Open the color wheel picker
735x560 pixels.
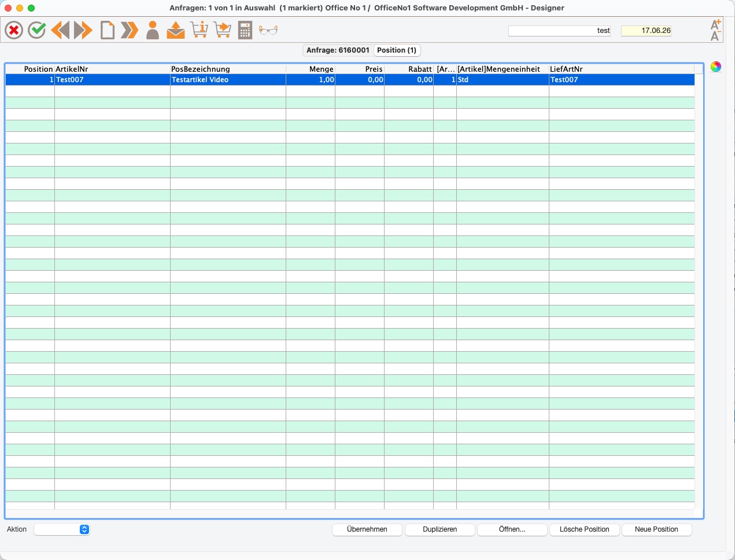point(716,67)
